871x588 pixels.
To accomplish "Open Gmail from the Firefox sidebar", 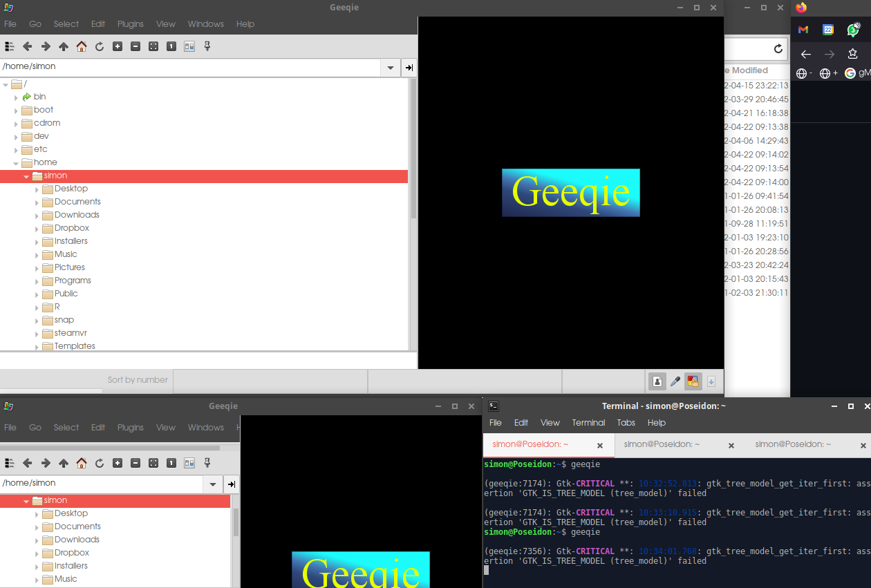I will coord(802,30).
